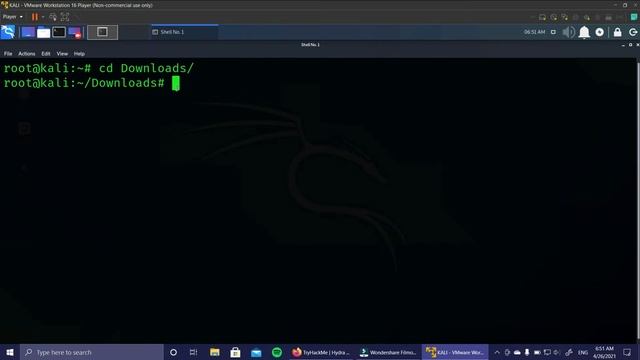Send Ctrl+Alt+Del to virtual machine
This screenshot has width=640, height=360.
click(53, 17)
